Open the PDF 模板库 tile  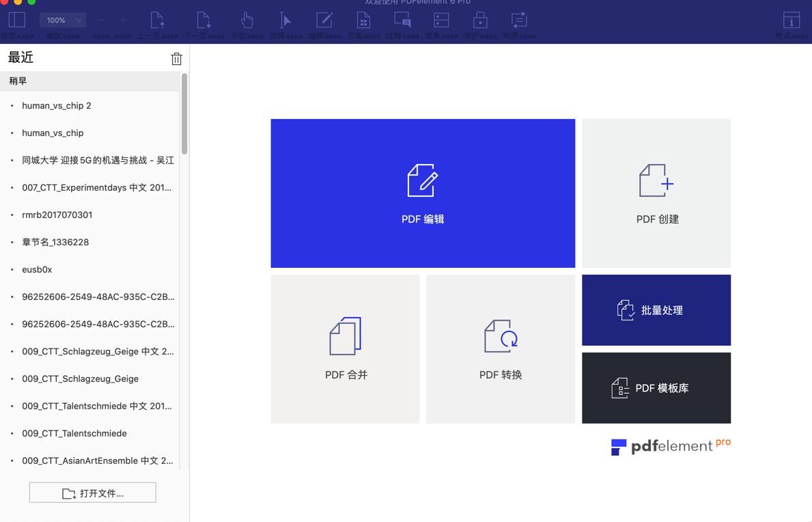click(656, 388)
